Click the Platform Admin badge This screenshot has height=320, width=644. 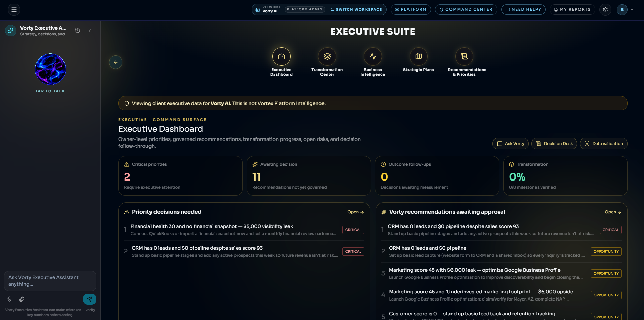[x=305, y=9]
